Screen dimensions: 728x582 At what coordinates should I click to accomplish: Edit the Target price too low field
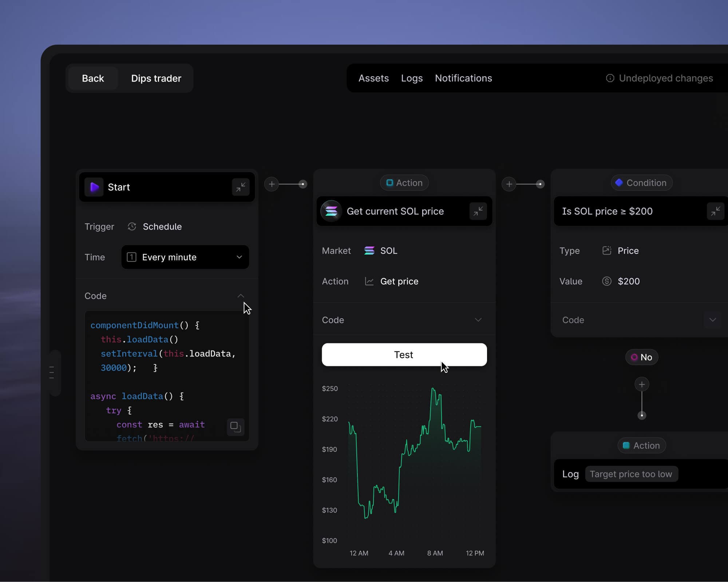[x=632, y=474]
